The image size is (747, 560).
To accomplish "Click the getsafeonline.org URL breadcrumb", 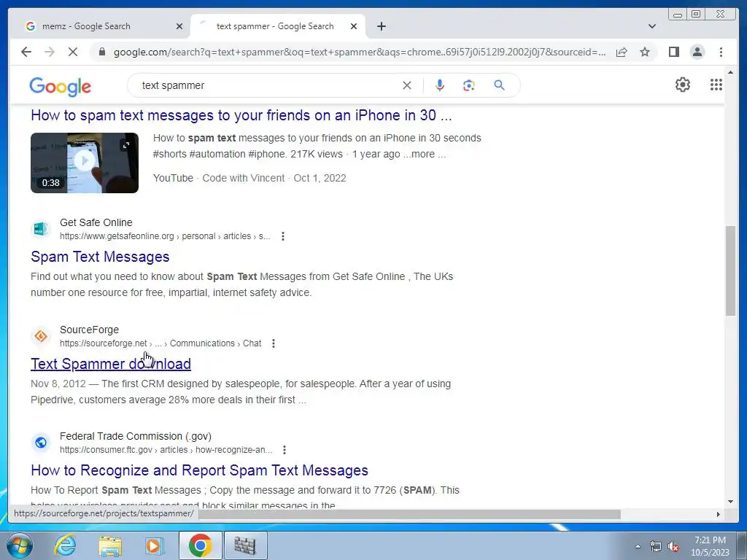I will point(165,236).
